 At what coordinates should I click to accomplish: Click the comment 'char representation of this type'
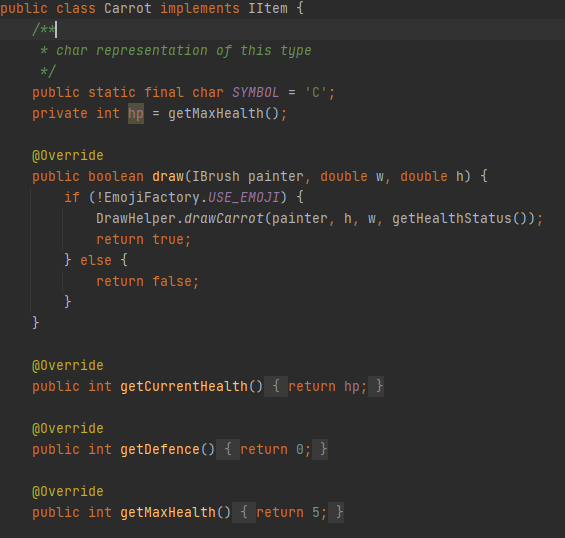tap(183, 50)
